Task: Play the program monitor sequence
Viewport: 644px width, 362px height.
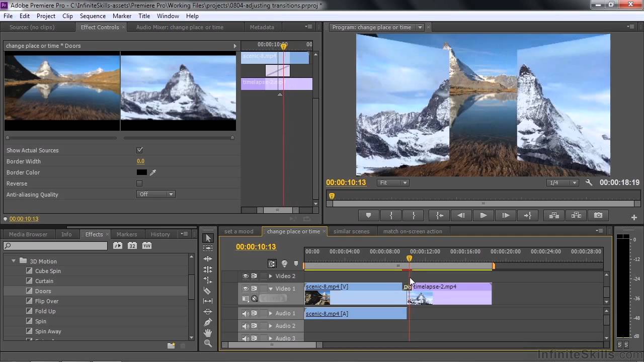Action: click(484, 215)
